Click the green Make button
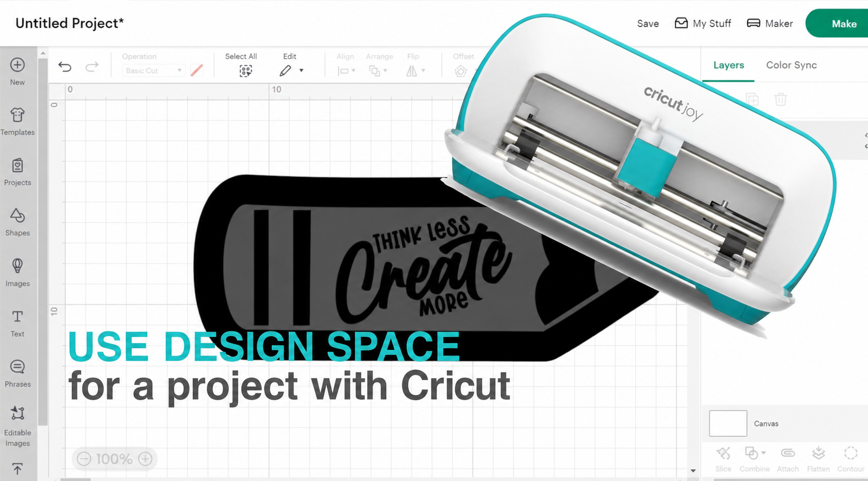 coord(837,24)
